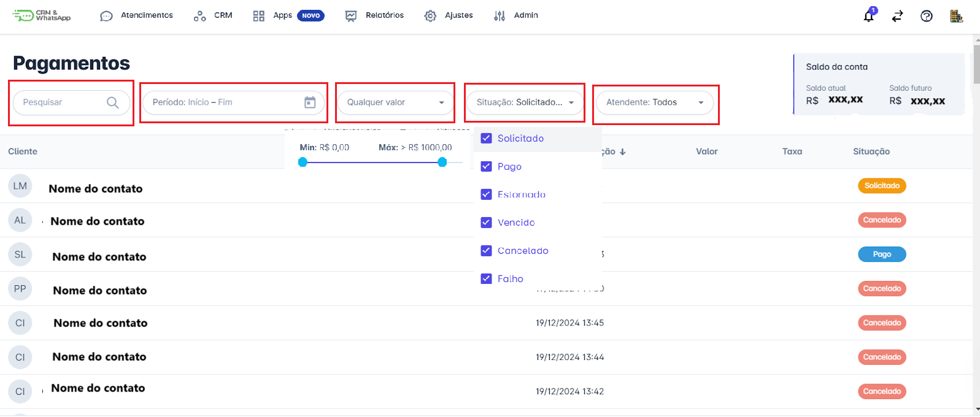
Task: Open the calendar date picker icon
Action: (x=310, y=102)
